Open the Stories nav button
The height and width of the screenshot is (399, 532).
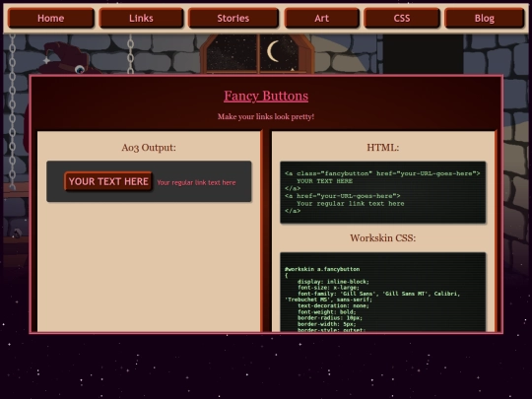233,18
